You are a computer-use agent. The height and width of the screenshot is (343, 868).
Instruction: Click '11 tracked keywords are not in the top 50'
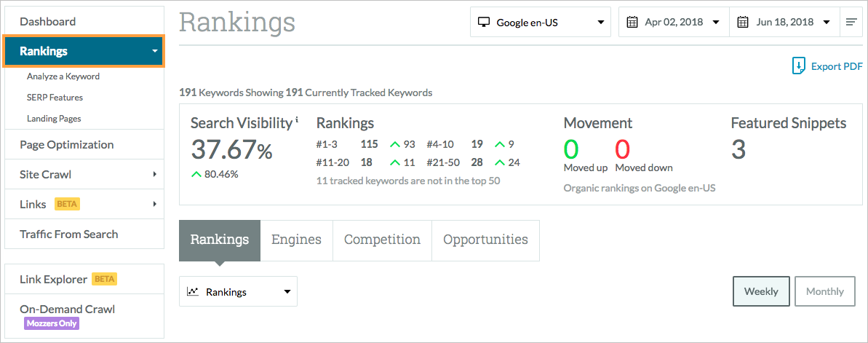(x=408, y=181)
